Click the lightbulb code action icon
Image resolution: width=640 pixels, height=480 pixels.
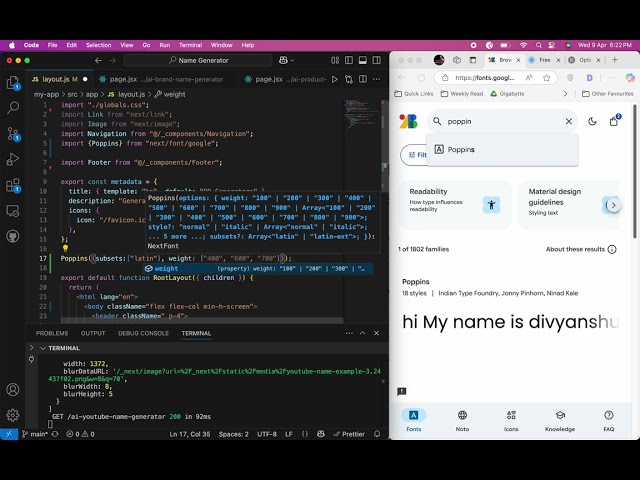click(x=65, y=248)
